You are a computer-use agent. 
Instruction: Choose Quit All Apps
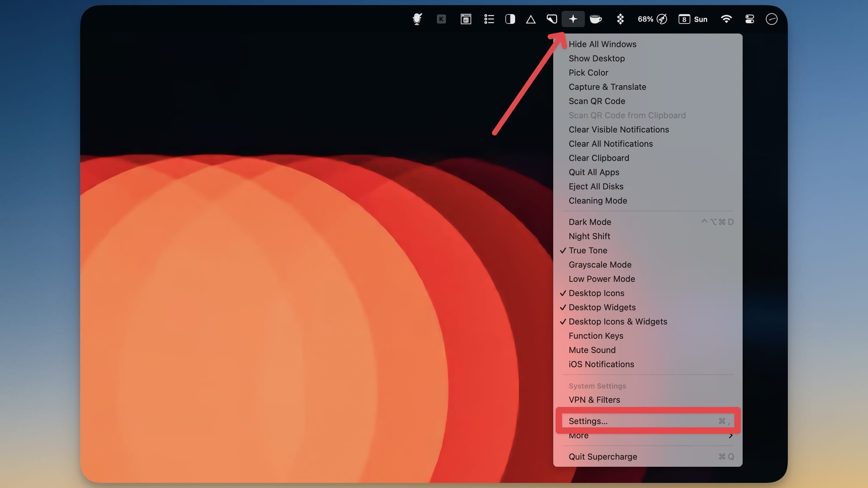[648, 172]
